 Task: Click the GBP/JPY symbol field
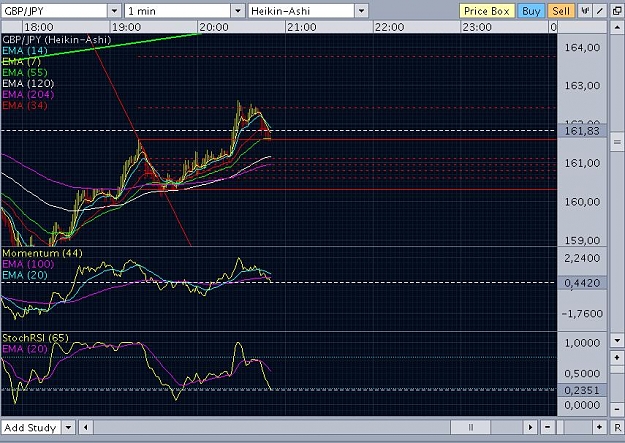(54, 11)
